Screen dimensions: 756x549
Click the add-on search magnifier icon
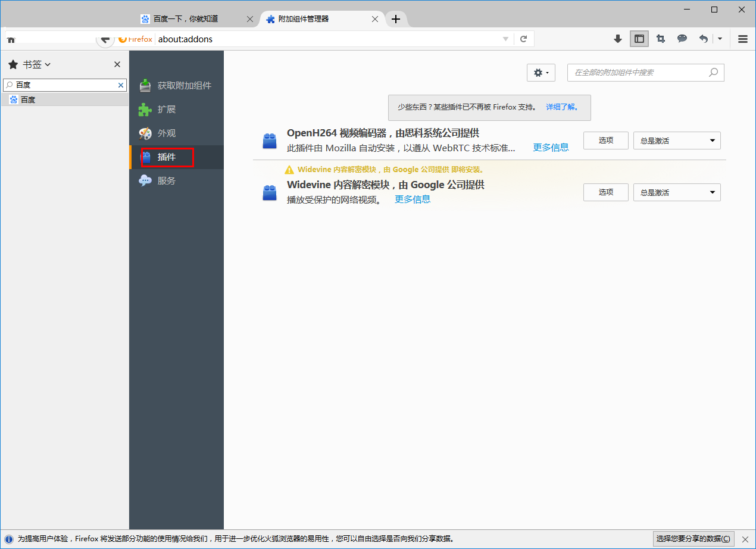714,73
